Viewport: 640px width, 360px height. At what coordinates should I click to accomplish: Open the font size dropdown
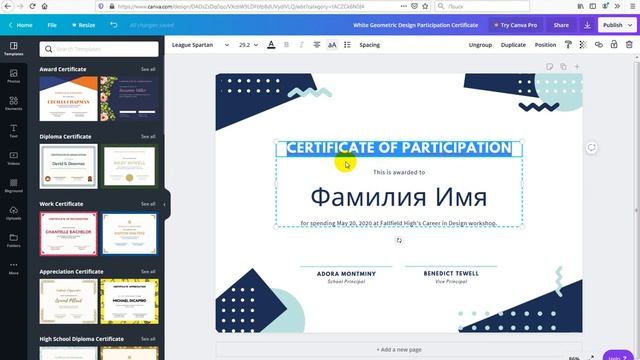coord(248,45)
